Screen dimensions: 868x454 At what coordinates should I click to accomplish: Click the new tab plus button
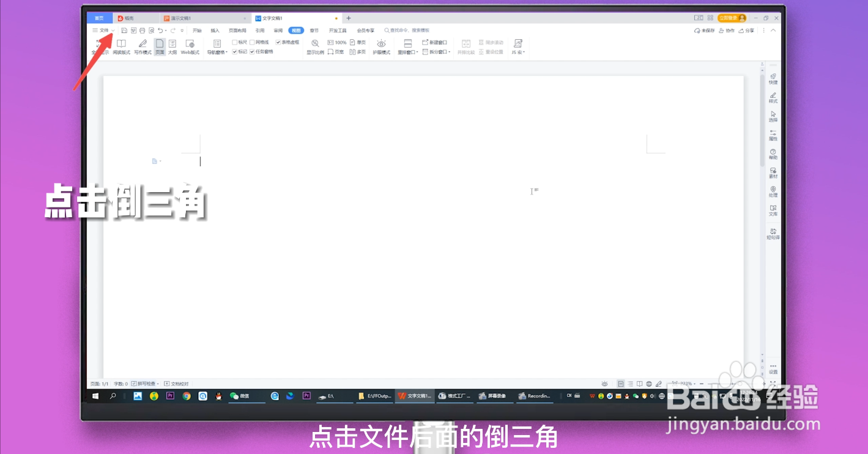coord(349,18)
